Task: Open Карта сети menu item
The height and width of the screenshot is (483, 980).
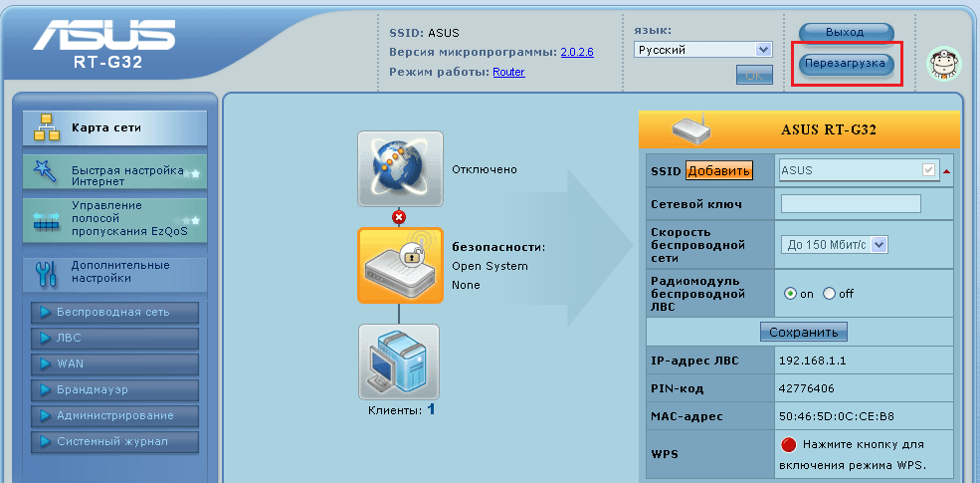Action: pyautogui.click(x=114, y=127)
